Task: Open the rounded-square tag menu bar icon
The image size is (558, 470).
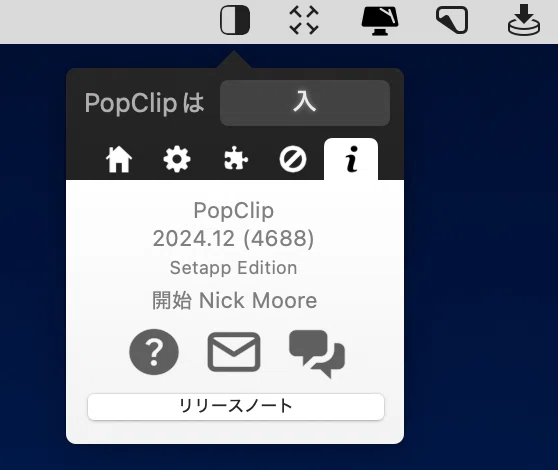Action: pyautogui.click(x=452, y=20)
